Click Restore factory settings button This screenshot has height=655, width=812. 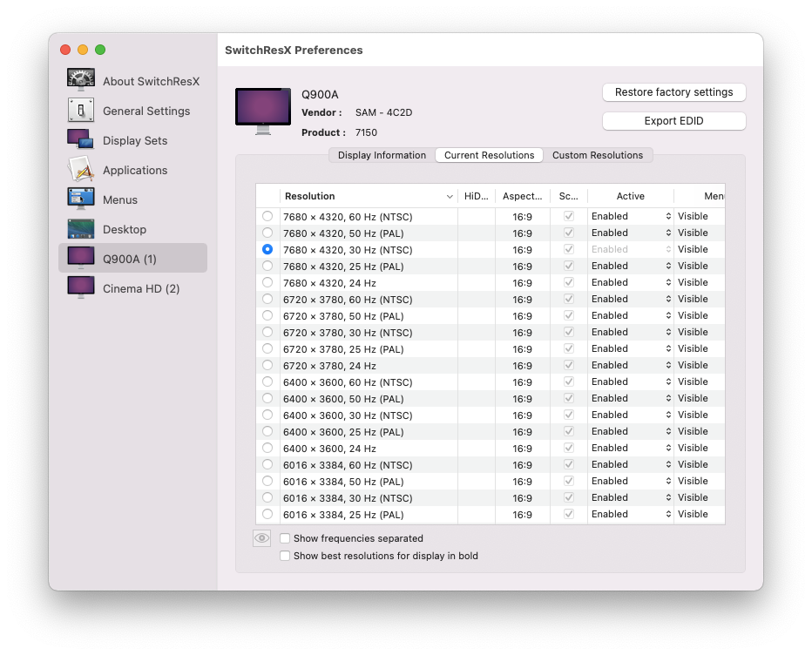673,92
